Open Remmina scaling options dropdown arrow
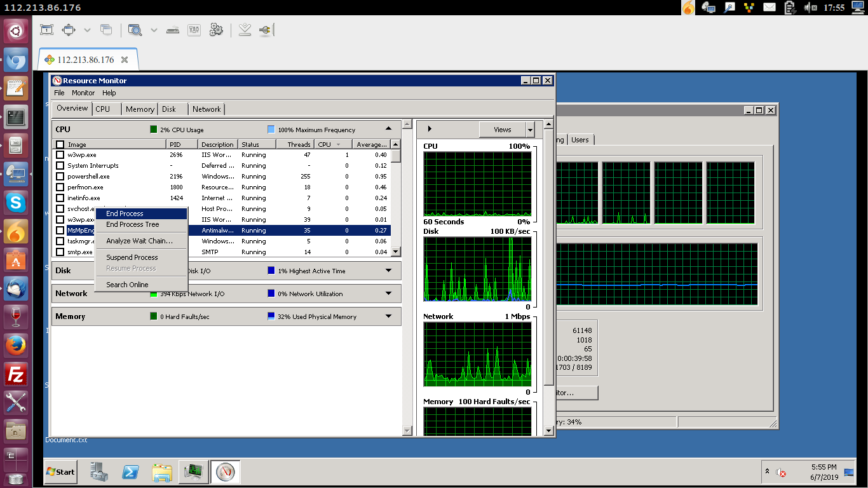The height and width of the screenshot is (488, 868). pos(87,30)
